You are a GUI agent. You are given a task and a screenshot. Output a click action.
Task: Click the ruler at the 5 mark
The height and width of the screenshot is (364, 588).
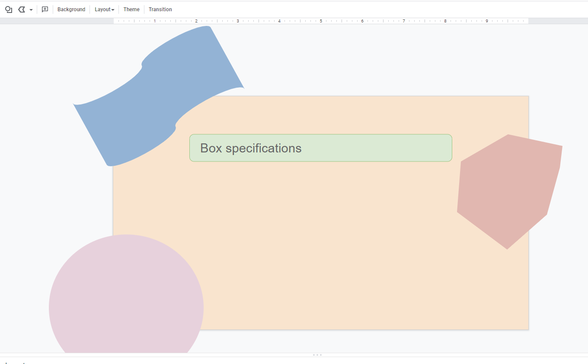pos(321,21)
